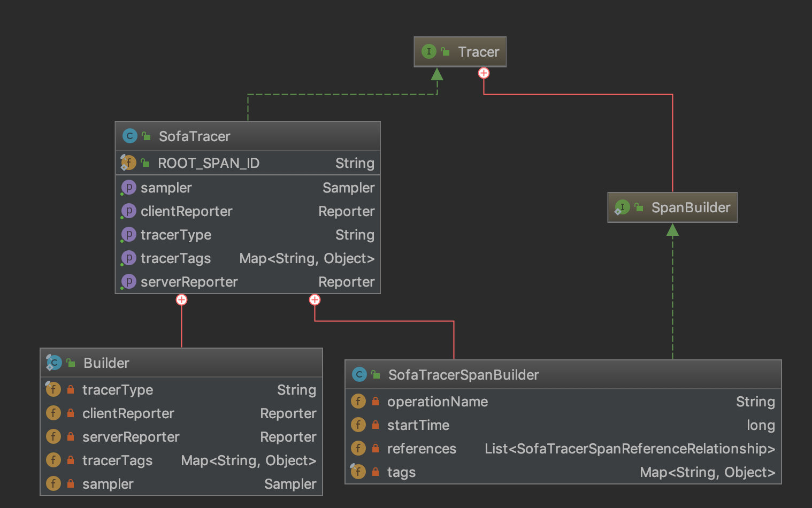The height and width of the screenshot is (508, 812).
Task: Click the SofaTracer class icon
Action: pyautogui.click(x=129, y=136)
